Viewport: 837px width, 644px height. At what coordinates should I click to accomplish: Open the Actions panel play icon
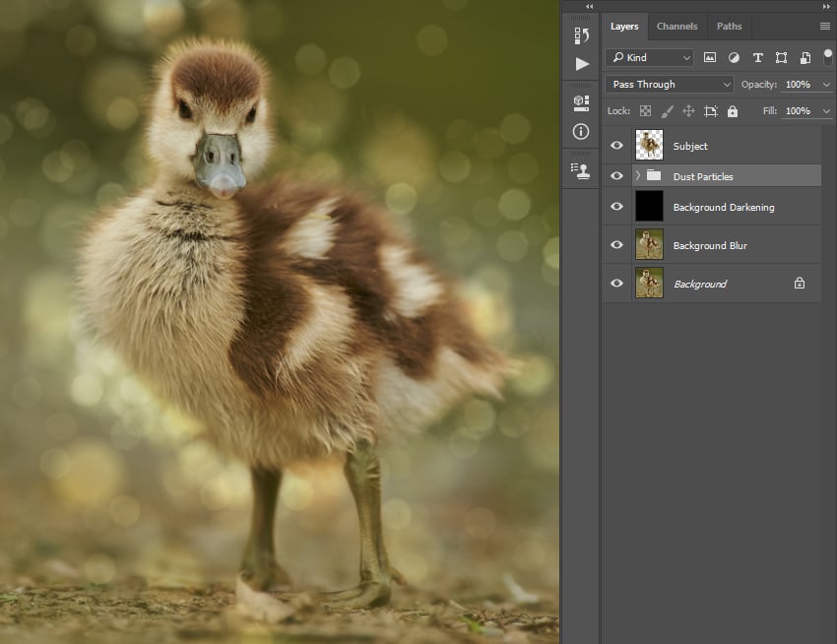pyautogui.click(x=580, y=63)
